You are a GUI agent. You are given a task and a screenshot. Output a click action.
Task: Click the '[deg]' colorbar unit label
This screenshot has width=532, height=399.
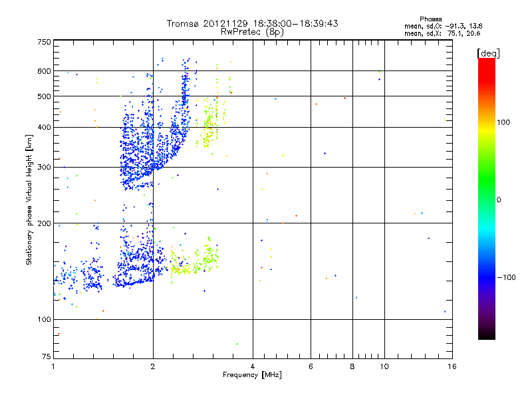[488, 53]
